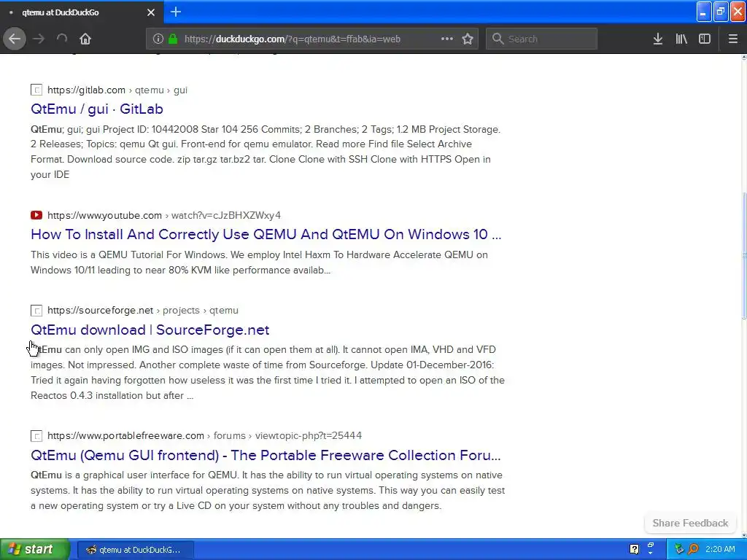Click the help question-mark tray icon
Screen dimensions: 747x560
click(634, 549)
